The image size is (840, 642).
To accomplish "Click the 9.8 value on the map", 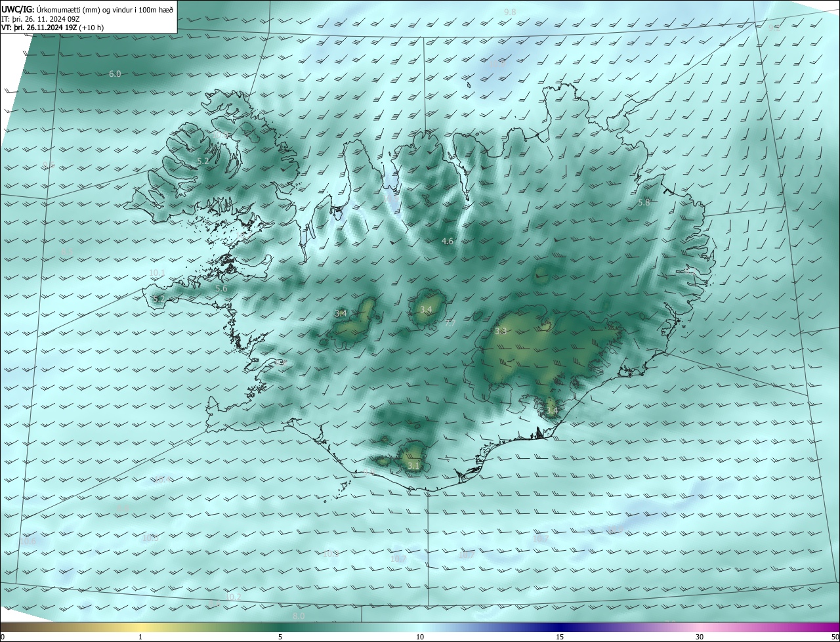I will [510, 12].
